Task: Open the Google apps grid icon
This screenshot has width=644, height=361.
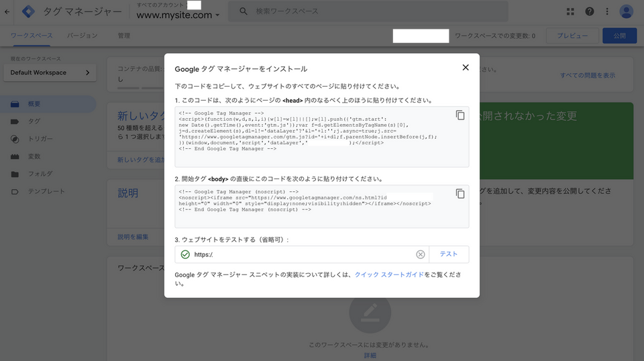Action: [x=571, y=11]
